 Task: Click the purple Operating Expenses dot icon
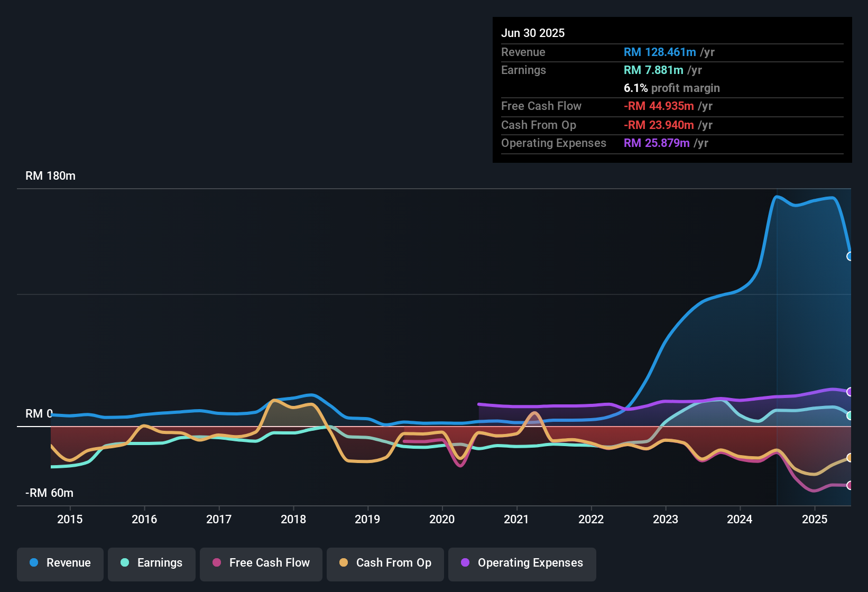(464, 563)
